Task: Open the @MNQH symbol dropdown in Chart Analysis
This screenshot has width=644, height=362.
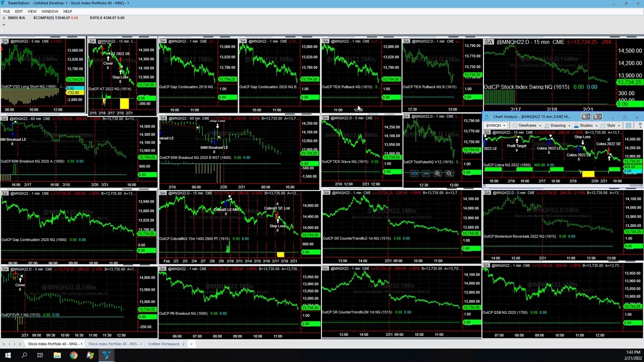Action: click(x=496, y=125)
